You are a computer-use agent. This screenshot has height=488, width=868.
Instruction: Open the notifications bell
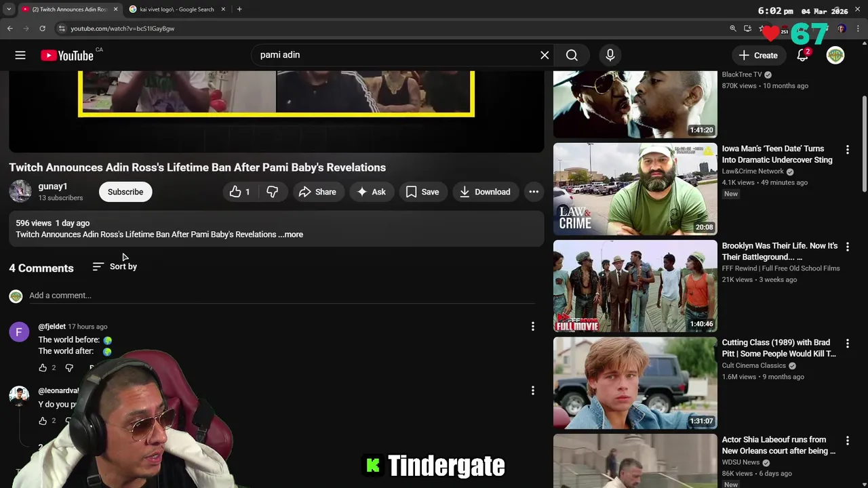point(803,55)
